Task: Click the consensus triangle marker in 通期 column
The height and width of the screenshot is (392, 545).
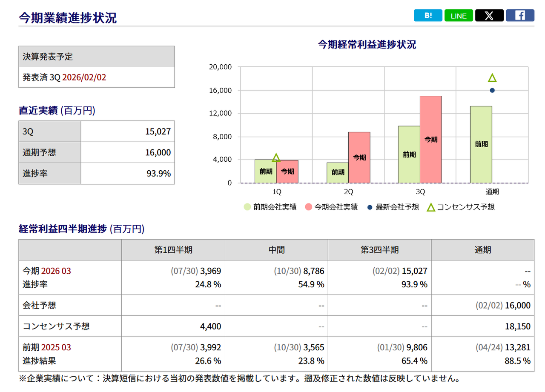Action: (x=492, y=78)
